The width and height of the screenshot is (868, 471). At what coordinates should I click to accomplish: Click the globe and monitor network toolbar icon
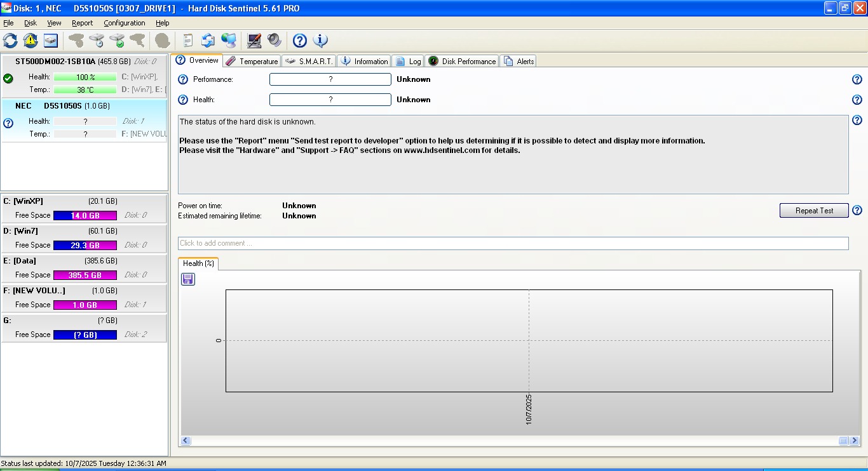[x=229, y=41]
